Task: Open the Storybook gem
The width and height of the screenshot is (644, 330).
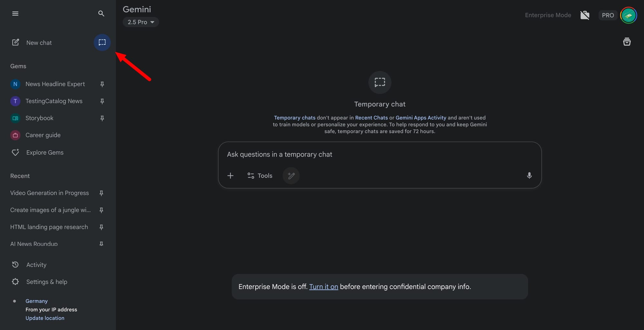Action: [39, 118]
